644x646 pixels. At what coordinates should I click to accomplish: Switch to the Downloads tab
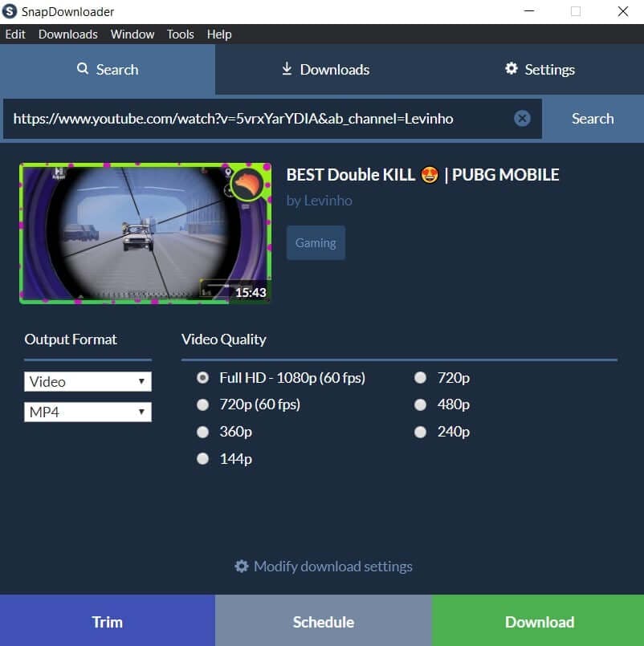pyautogui.click(x=325, y=69)
